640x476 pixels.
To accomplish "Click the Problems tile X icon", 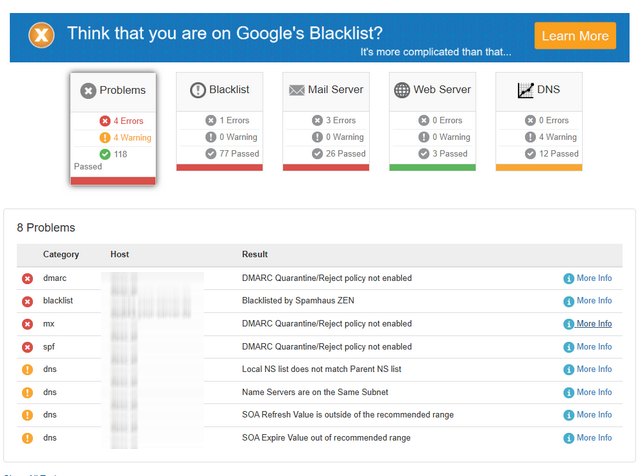I will tap(88, 91).
